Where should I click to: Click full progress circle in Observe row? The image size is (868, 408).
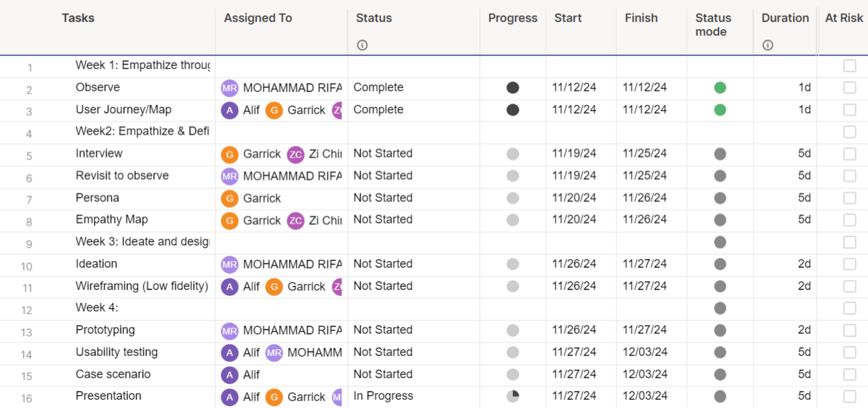click(x=513, y=88)
